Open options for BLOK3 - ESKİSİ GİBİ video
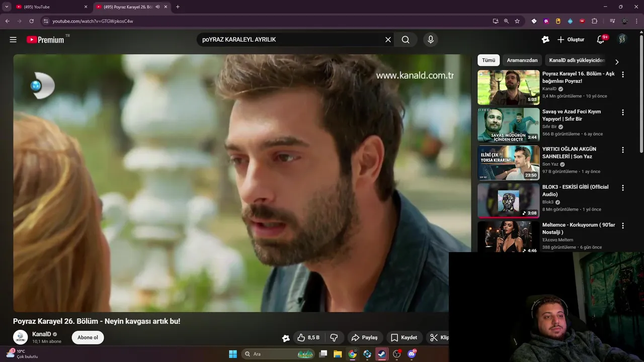Screen dimensions: 644x362 (623, 188)
